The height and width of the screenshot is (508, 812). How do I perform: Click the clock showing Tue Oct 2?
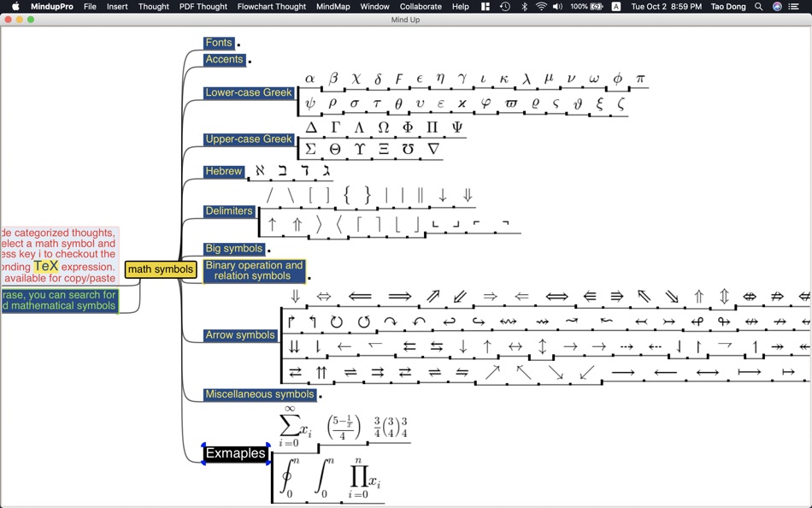[667, 7]
